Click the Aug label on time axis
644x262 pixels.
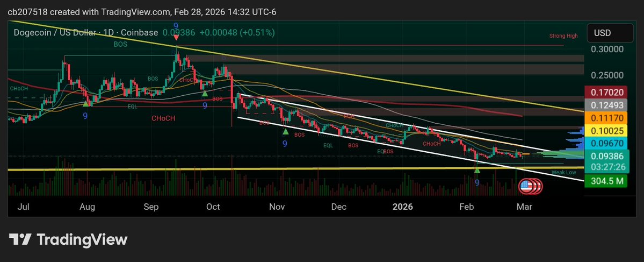(88, 207)
